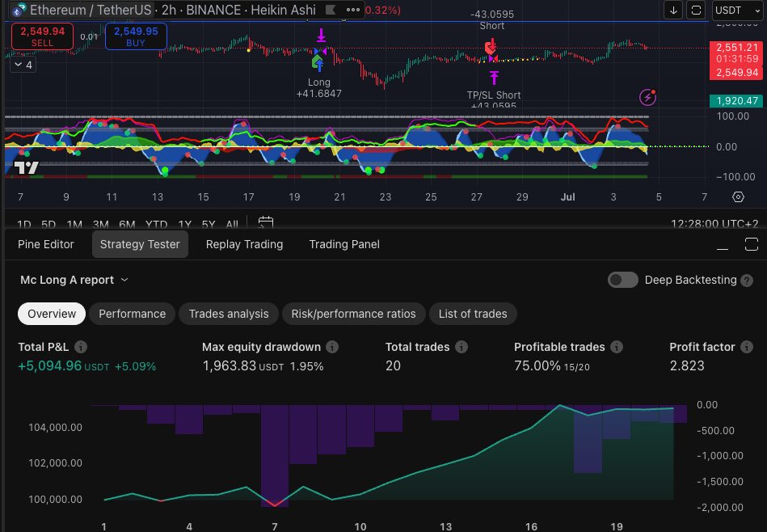Open the Trades analysis tab

pyautogui.click(x=229, y=314)
